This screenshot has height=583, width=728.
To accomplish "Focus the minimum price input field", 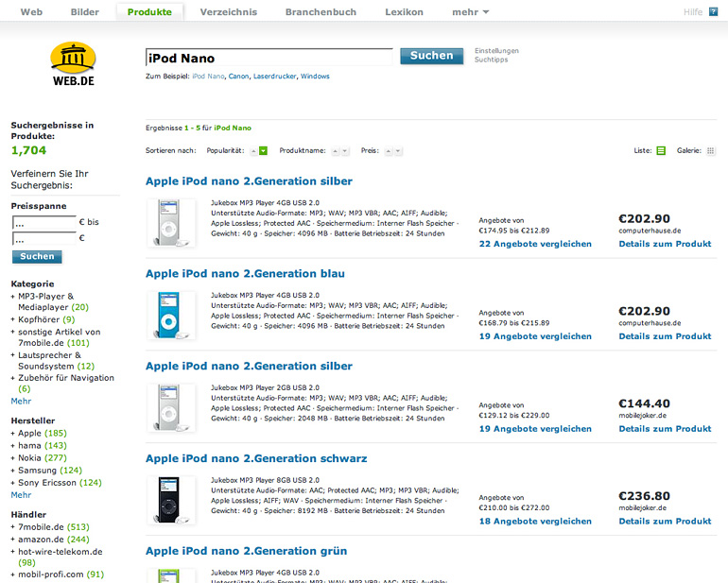I will [x=44, y=223].
